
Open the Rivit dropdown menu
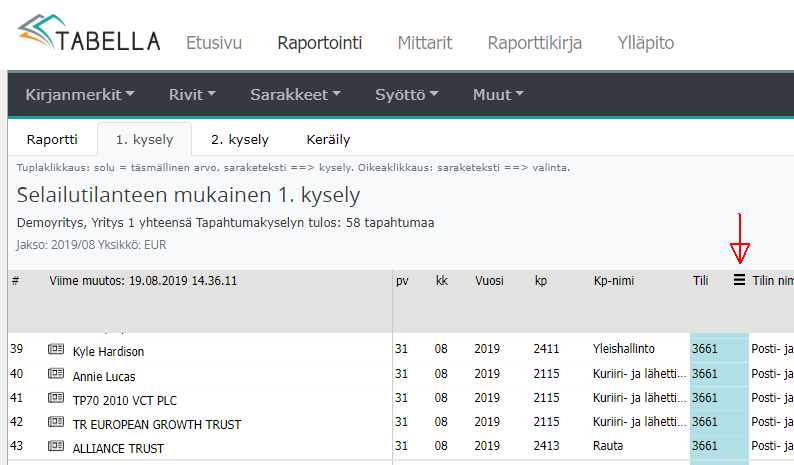click(192, 95)
